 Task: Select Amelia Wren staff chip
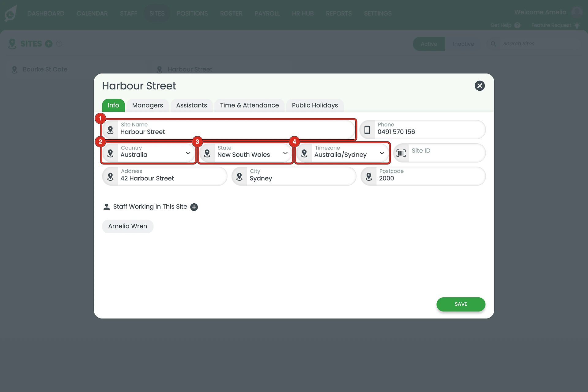[x=128, y=226]
